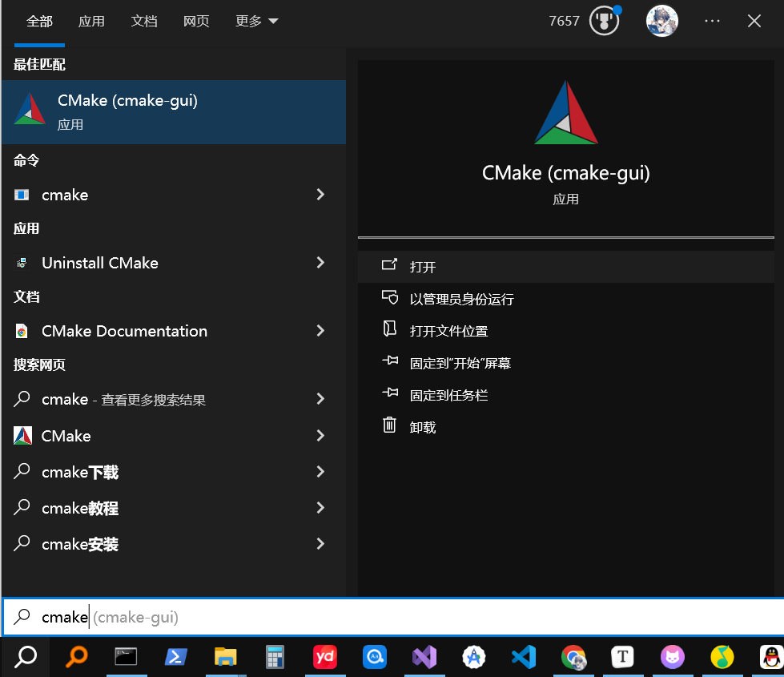Screen dimensions: 784x677
Task: Click the CMake web result logo icon
Action: pos(22,436)
